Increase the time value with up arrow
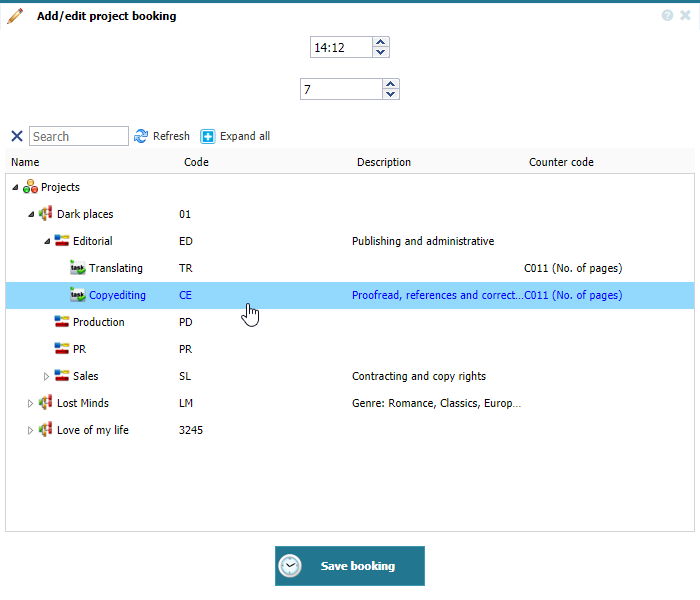This screenshot has width=700, height=600. click(380, 42)
